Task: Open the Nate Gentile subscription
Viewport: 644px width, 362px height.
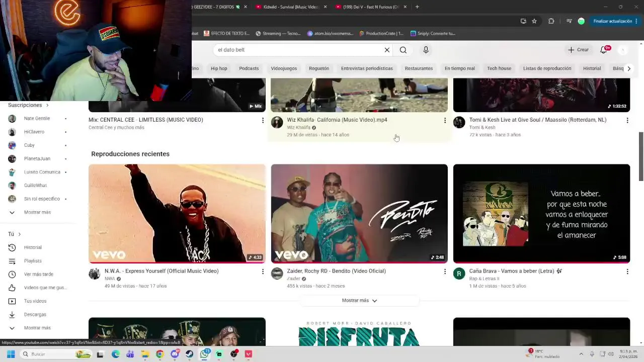Action: tap(37, 119)
